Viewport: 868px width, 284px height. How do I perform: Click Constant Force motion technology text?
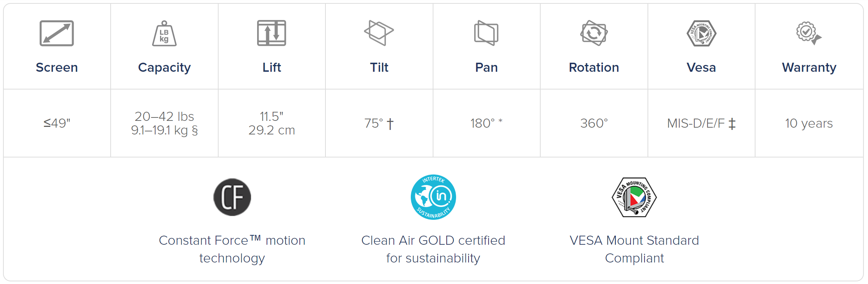coord(232,249)
